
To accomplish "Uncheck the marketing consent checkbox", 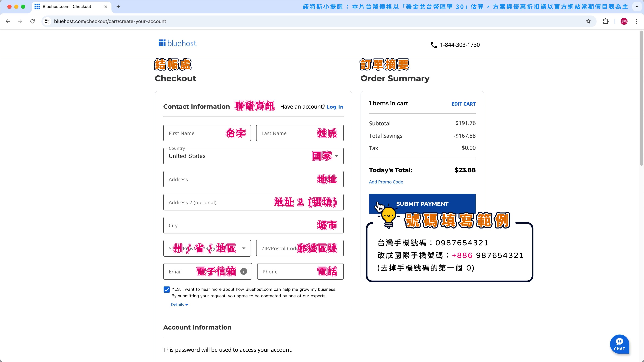I will click(167, 290).
